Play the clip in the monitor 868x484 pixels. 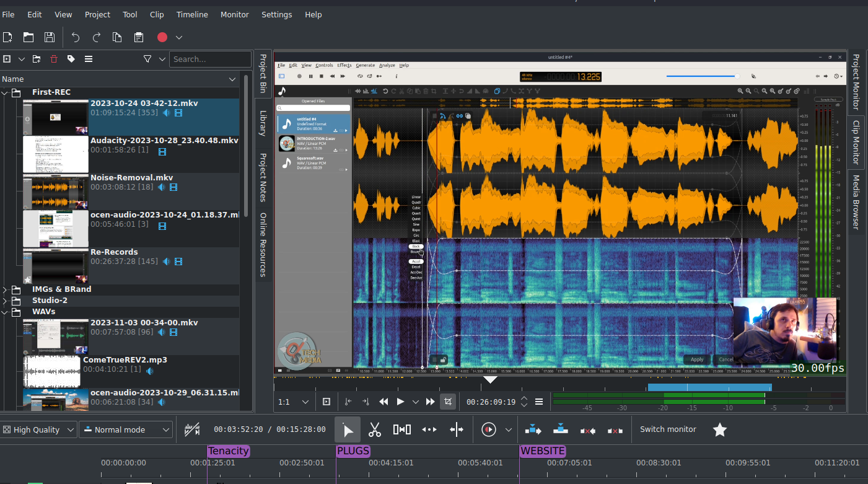pos(400,402)
